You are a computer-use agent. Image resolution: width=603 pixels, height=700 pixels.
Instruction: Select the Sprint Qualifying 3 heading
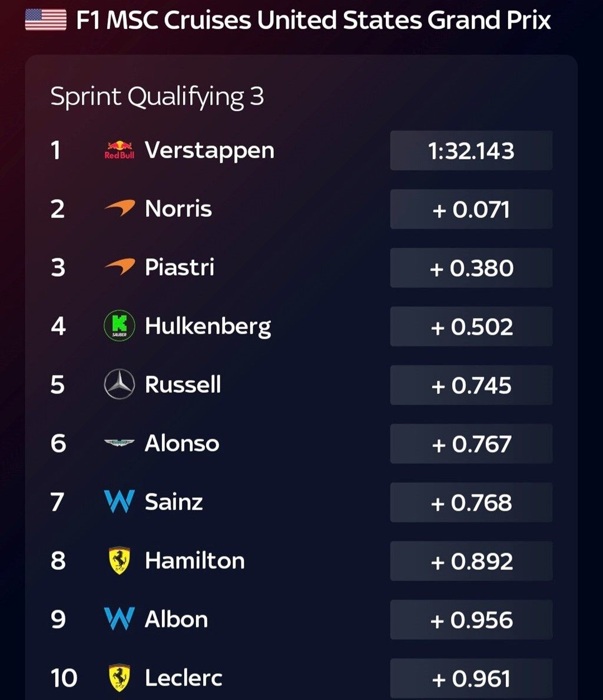pyautogui.click(x=157, y=97)
